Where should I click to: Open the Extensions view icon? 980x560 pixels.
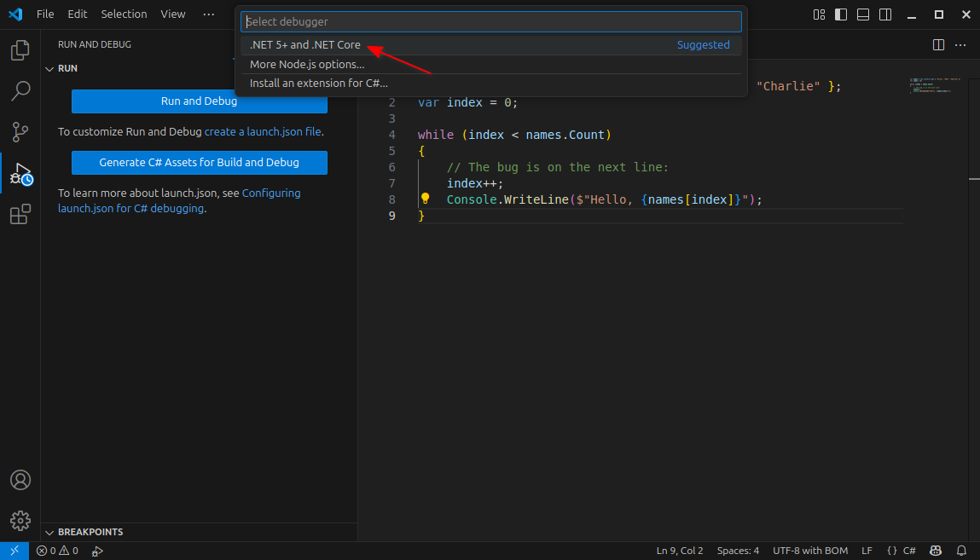point(20,214)
